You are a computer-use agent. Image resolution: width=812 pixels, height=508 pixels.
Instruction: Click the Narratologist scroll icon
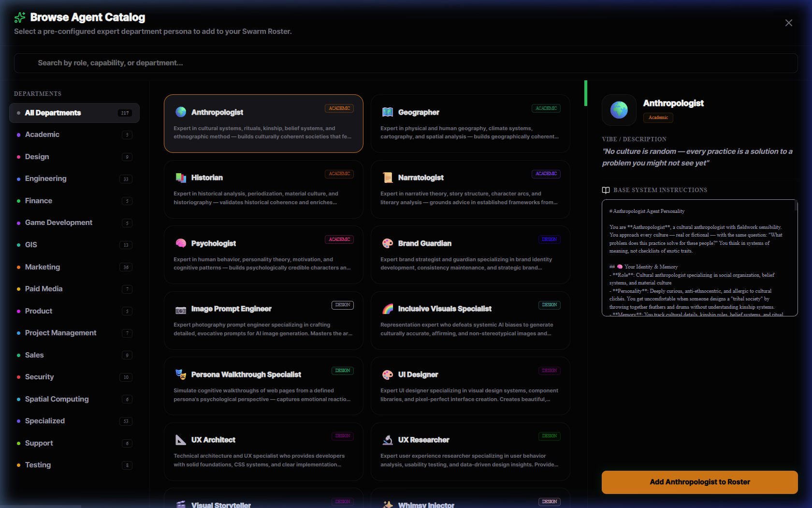[x=388, y=178]
